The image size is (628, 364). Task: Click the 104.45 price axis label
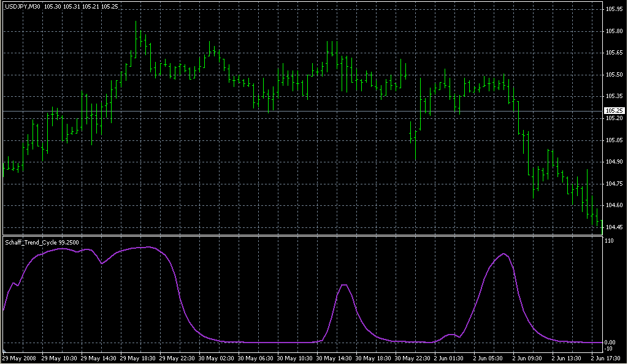614,227
